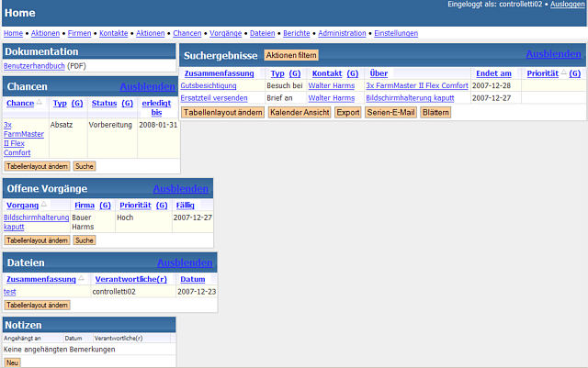Group Suchergebnisse by Kontakt (G)
Screen dimensions: 588x368
[x=352, y=73]
